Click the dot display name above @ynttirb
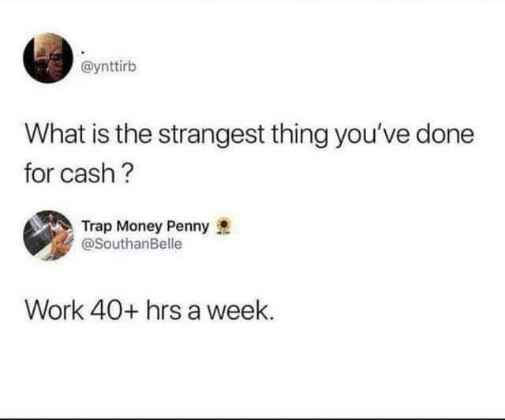 pos(84,52)
